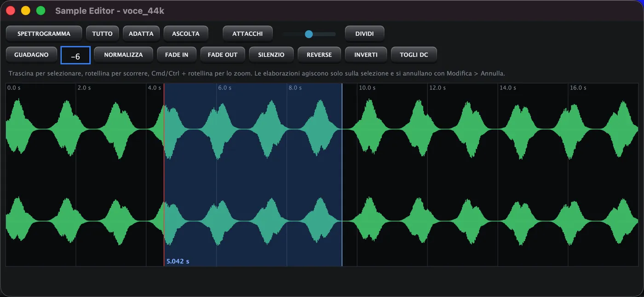644x297 pixels.
Task: Focus the gain value field showing -6
Action: click(75, 55)
